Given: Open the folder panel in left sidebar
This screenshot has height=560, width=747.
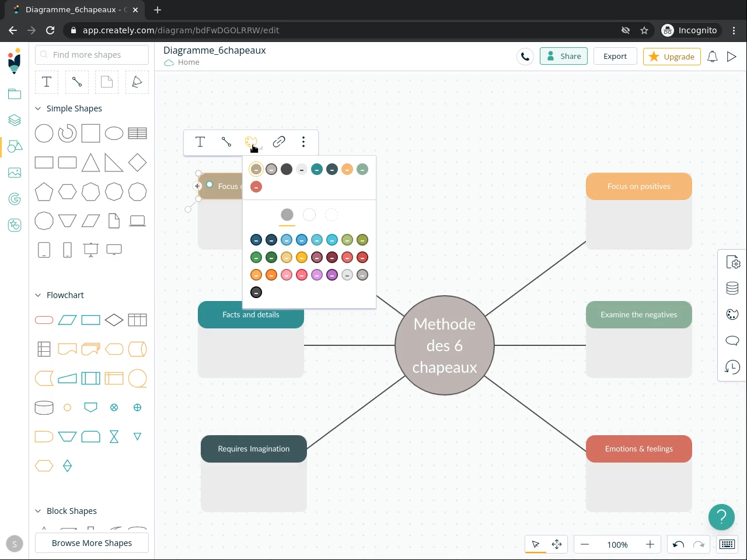Looking at the screenshot, I should pos(15,94).
